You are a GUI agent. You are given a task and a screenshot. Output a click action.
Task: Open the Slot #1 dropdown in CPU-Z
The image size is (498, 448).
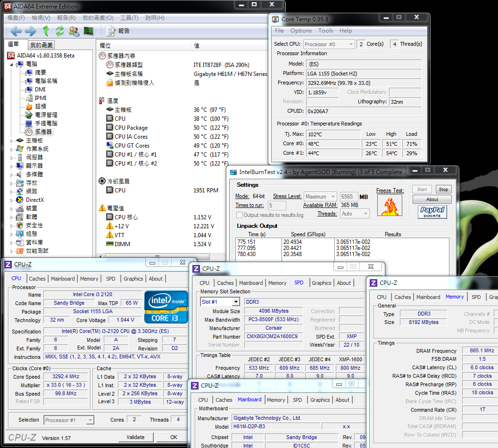(220, 302)
